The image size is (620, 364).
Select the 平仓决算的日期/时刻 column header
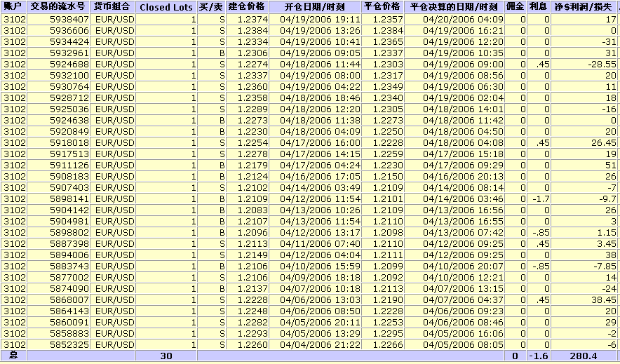(456, 6)
